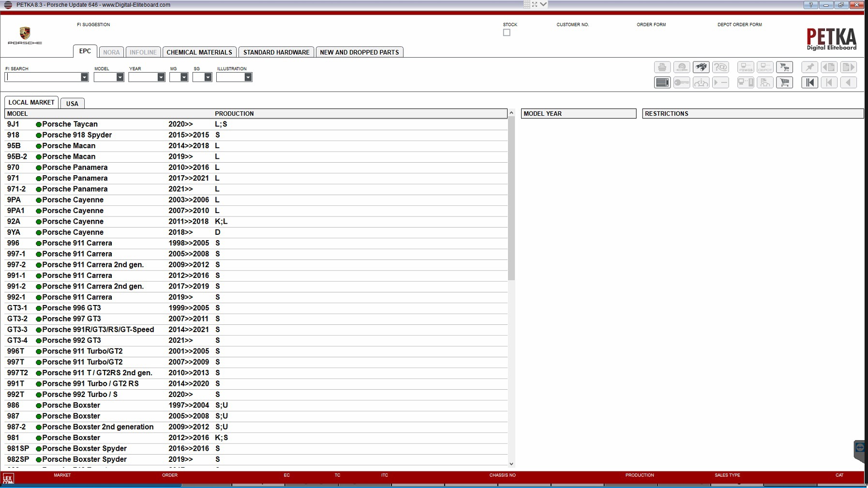Open the FI SEARCH dropdown

click(x=84, y=77)
